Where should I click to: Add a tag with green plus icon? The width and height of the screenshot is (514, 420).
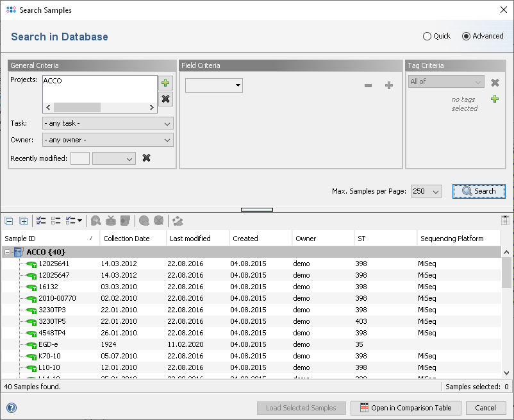click(x=495, y=99)
